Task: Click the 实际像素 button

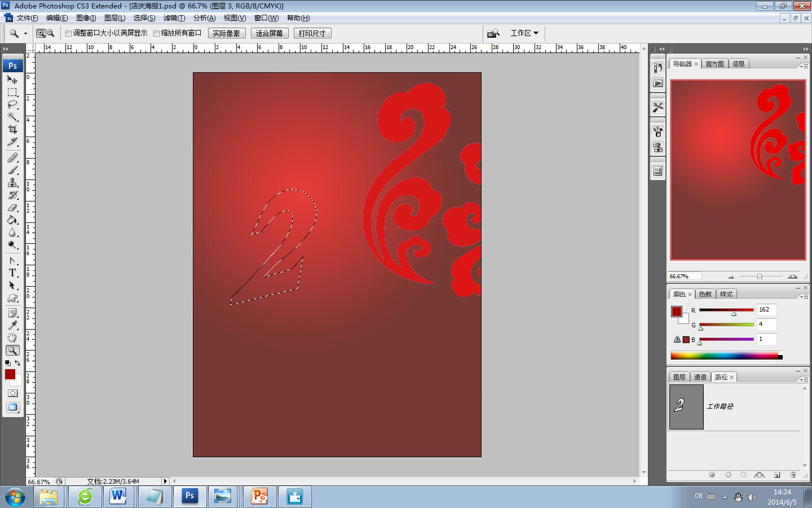Action: (x=227, y=33)
